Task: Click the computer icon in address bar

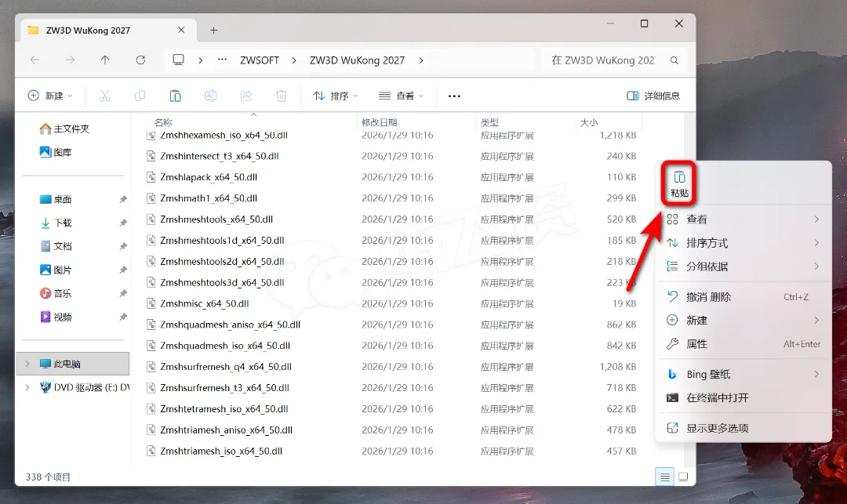Action: [178, 60]
